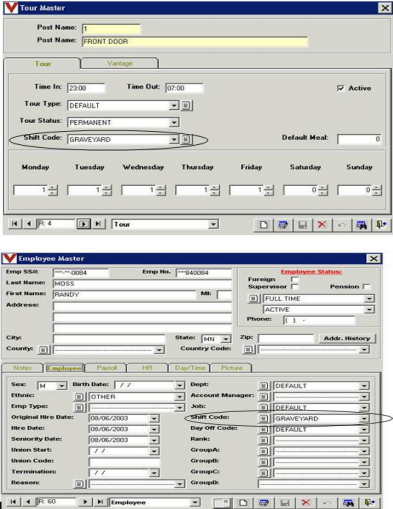Go to last record in Employee Master
Image resolution: width=393 pixels, height=509 pixels.
click(x=100, y=502)
